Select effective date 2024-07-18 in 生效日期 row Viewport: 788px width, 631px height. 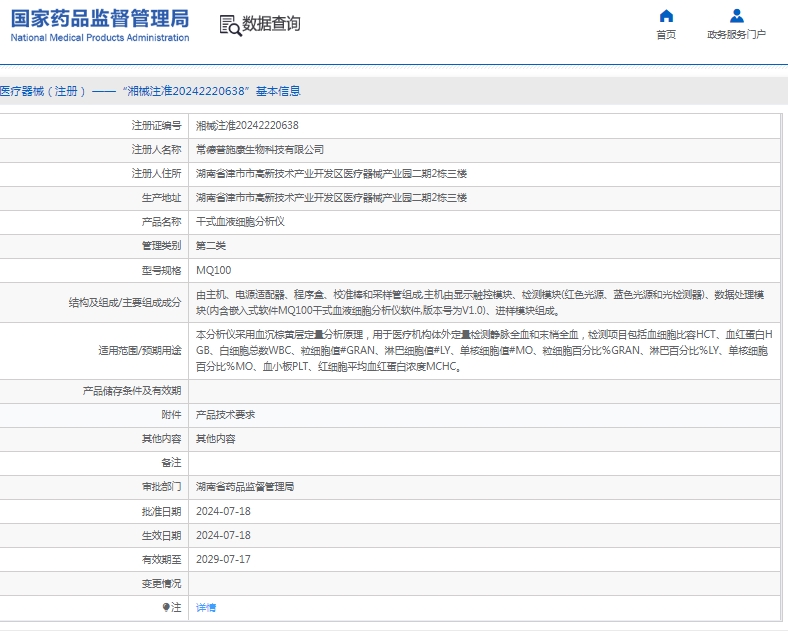[x=223, y=536]
